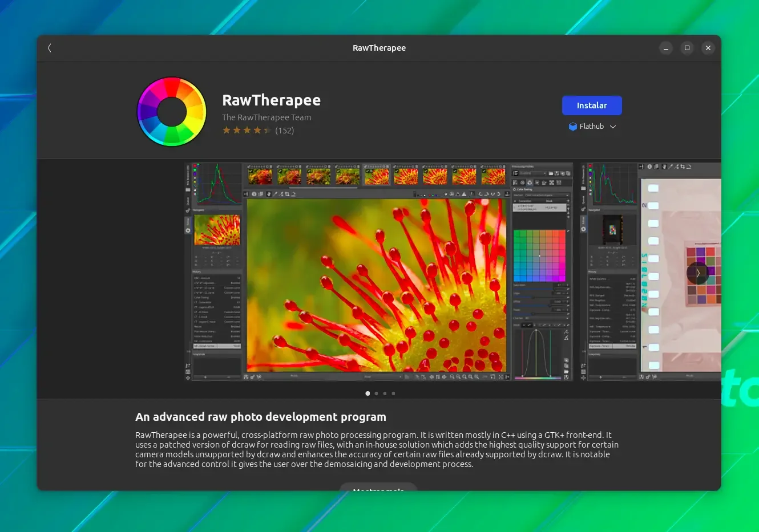The image size is (759, 532).
Task: Click the blue Instalar button
Action: [x=592, y=105]
